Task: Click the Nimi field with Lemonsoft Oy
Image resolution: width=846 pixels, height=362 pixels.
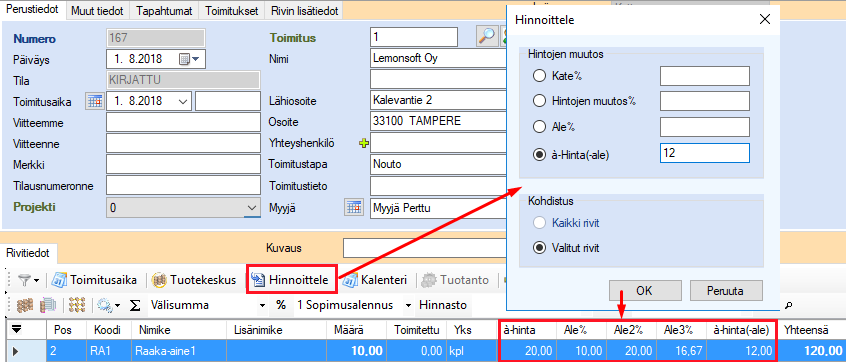Action: click(x=439, y=58)
